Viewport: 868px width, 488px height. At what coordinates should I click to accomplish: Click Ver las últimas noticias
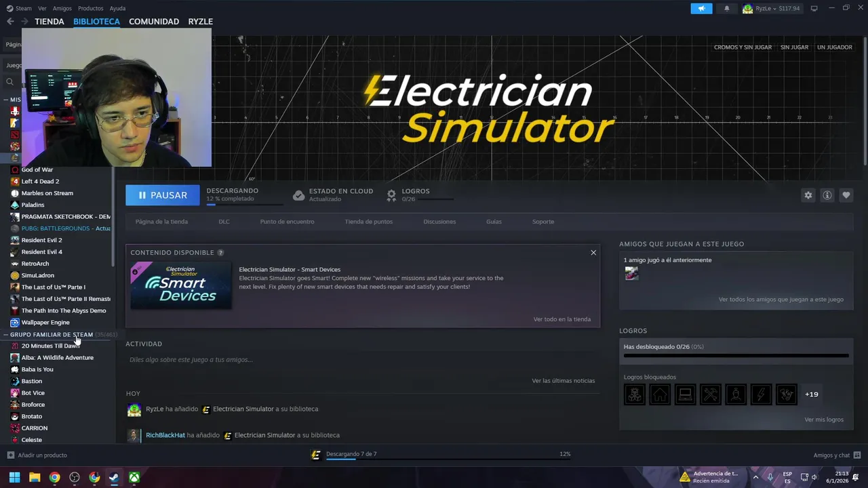pos(564,381)
